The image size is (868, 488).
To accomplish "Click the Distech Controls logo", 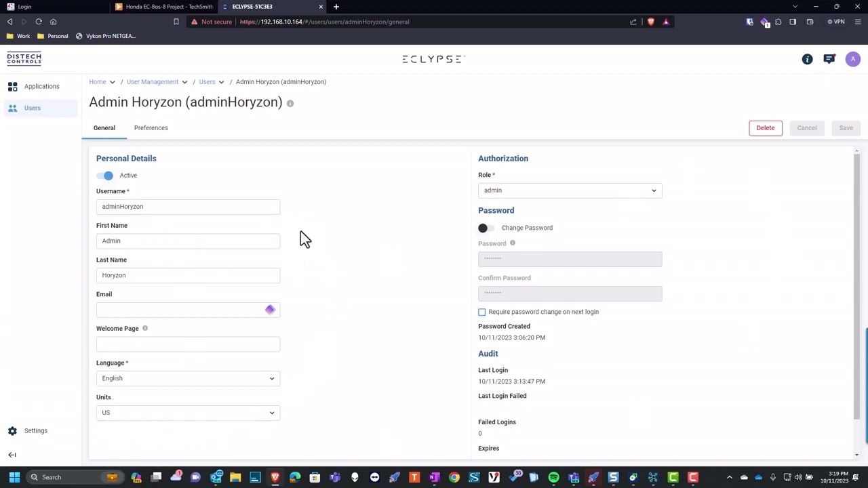I will coord(24,59).
